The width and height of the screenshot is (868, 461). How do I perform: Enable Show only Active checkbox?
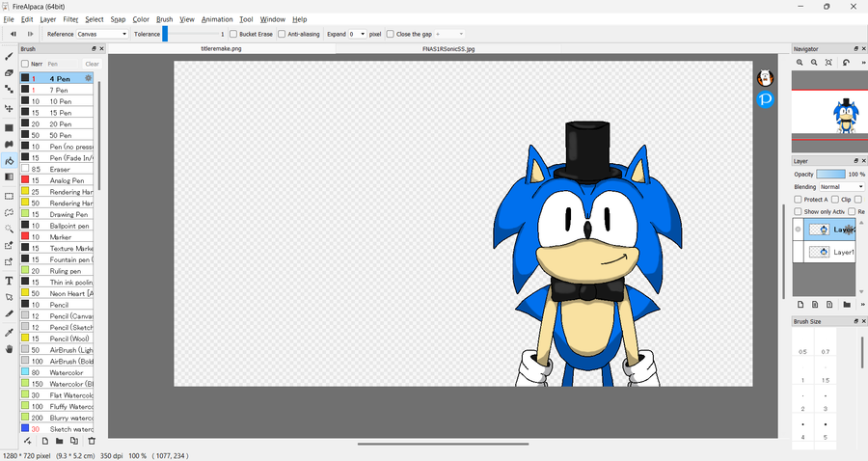(798, 211)
